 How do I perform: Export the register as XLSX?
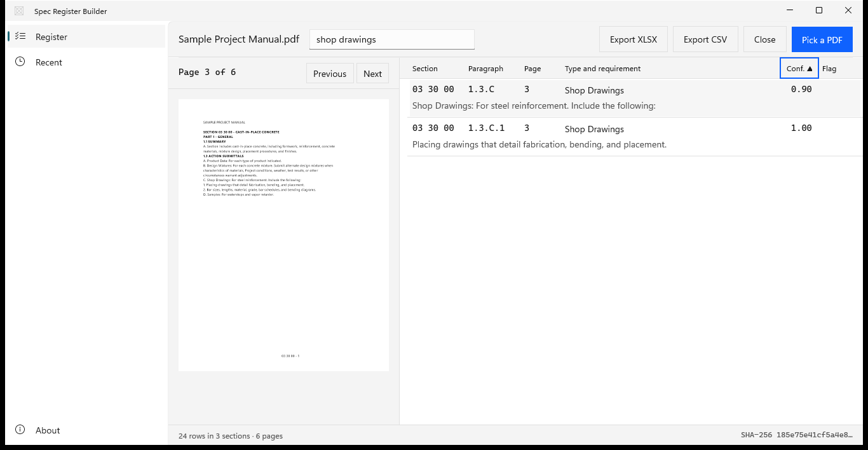(634, 39)
